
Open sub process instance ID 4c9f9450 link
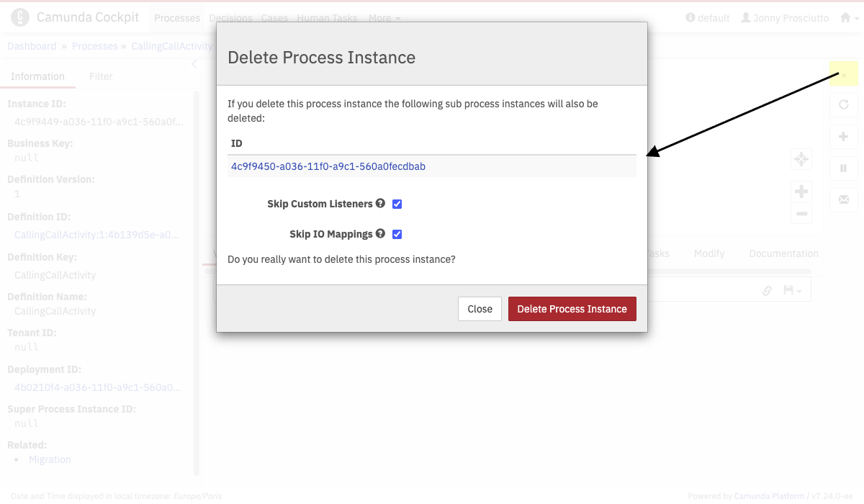[x=328, y=166]
